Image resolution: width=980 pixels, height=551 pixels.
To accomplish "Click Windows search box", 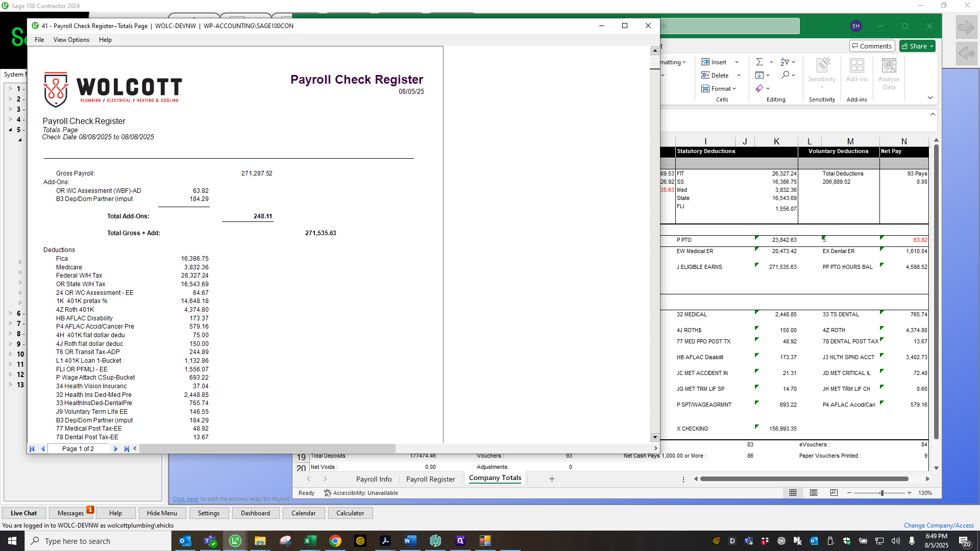I will tap(98, 541).
